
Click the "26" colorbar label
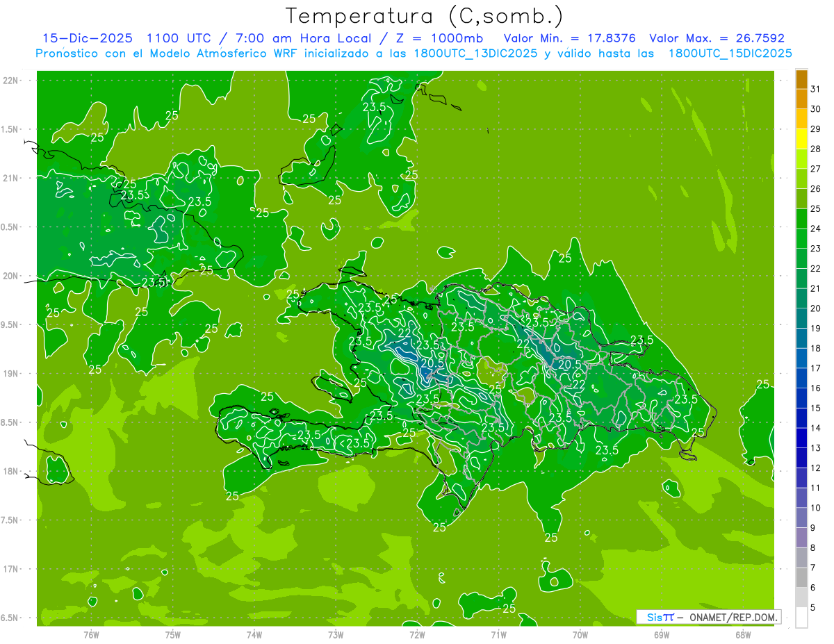coord(816,189)
